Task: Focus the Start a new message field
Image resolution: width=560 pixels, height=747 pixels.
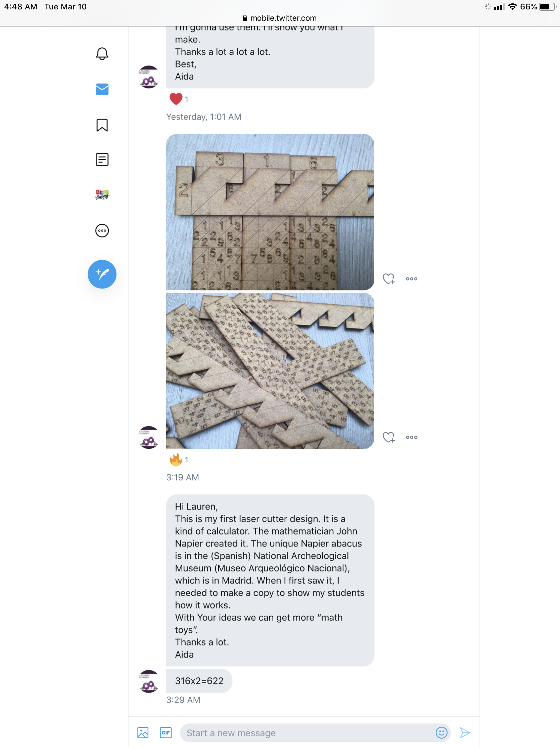Action: [x=308, y=733]
